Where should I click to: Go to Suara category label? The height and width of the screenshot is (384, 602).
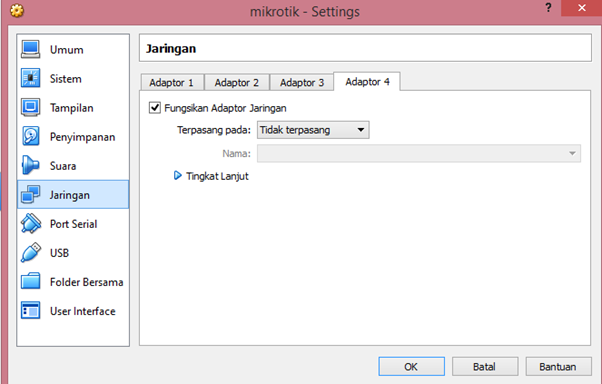63,166
